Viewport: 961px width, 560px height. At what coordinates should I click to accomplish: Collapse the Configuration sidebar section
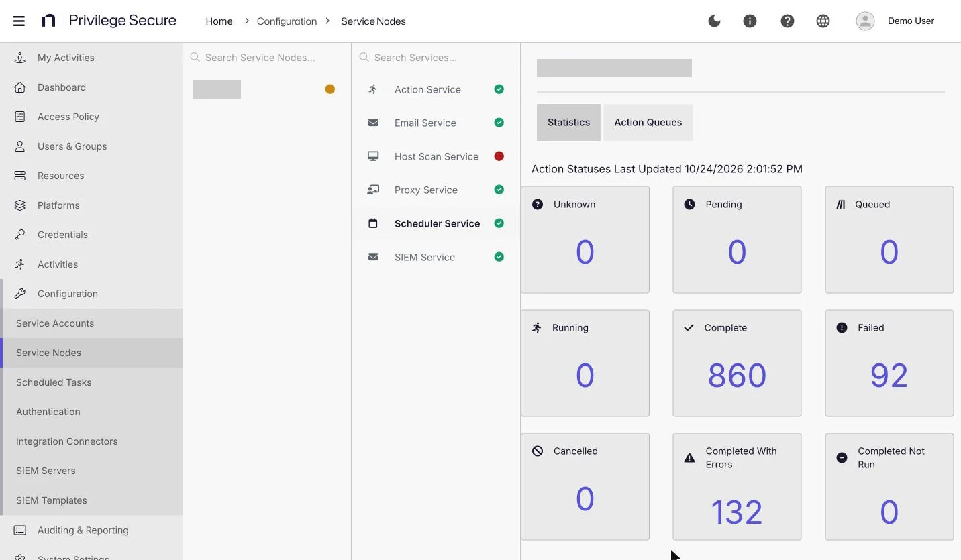[x=91, y=294]
